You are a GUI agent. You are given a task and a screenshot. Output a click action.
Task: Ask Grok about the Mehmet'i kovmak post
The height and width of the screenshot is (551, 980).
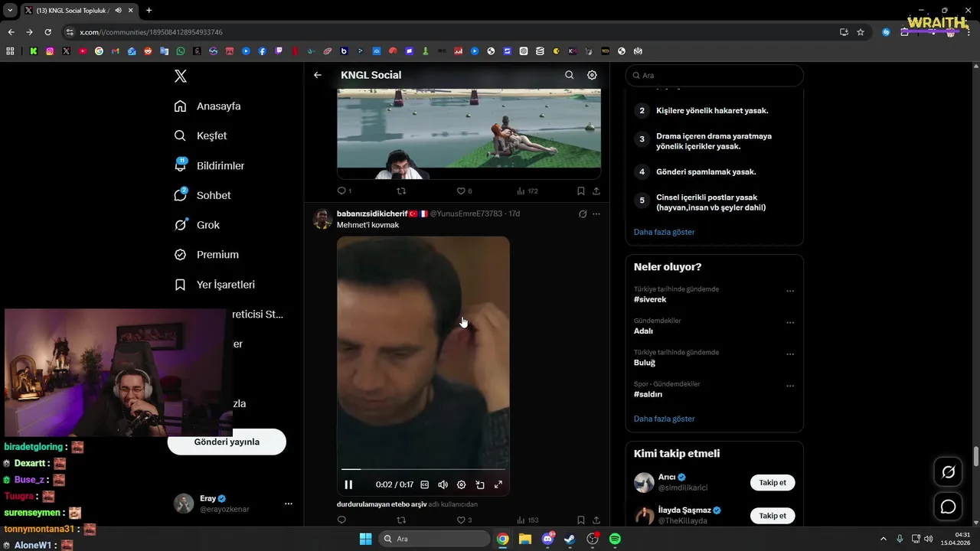[x=583, y=214]
